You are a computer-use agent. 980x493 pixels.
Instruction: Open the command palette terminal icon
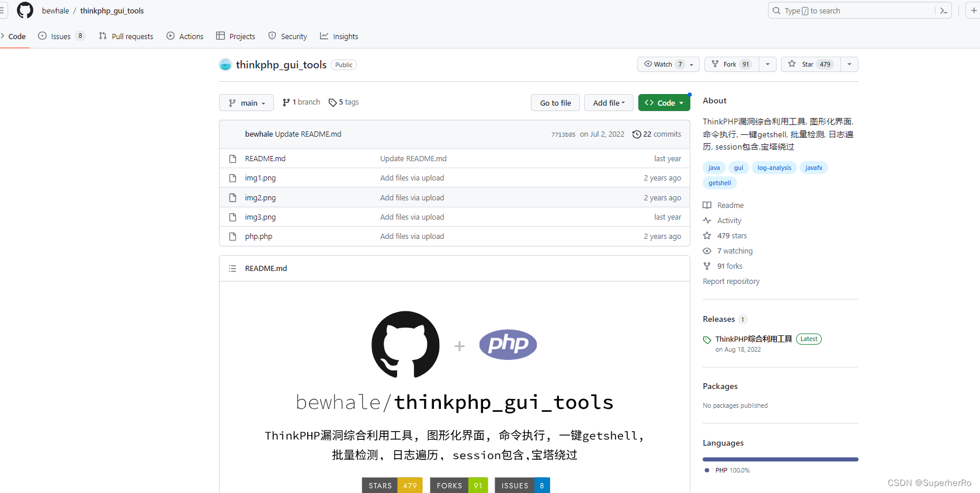(944, 11)
